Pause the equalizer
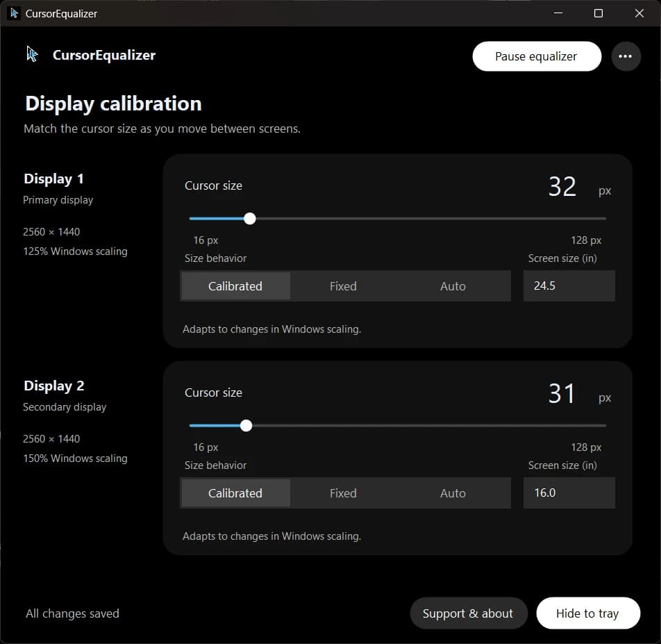Screen dimensions: 661x644 [536, 56]
